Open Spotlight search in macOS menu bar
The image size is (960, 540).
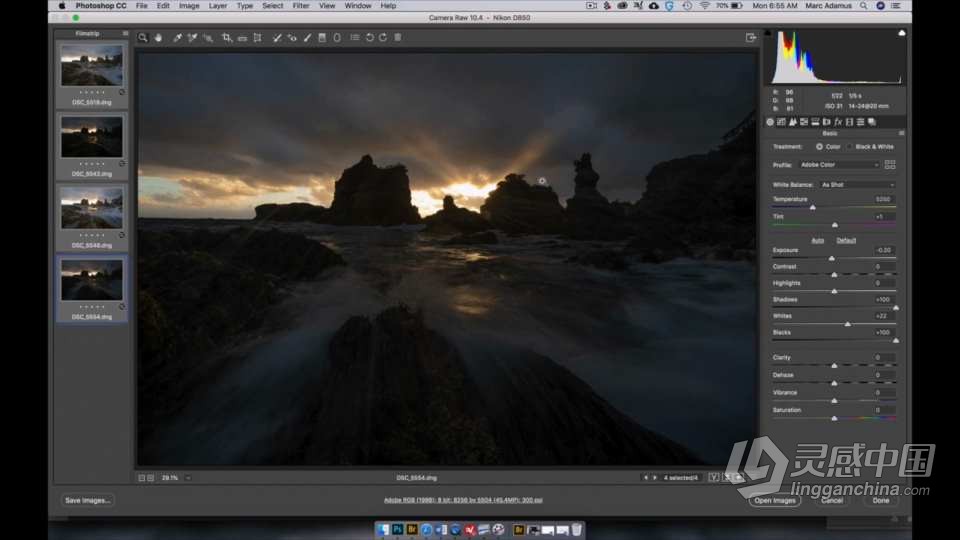coord(863,6)
